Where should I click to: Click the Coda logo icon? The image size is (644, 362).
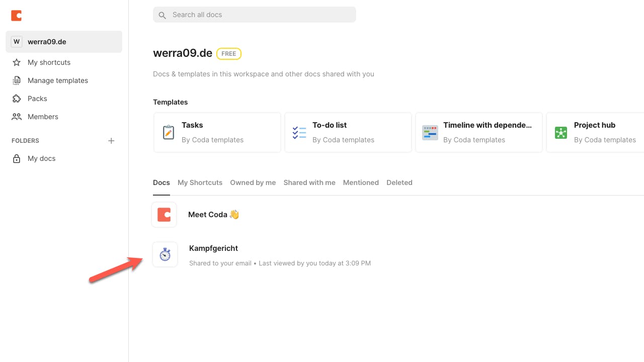[x=17, y=16]
